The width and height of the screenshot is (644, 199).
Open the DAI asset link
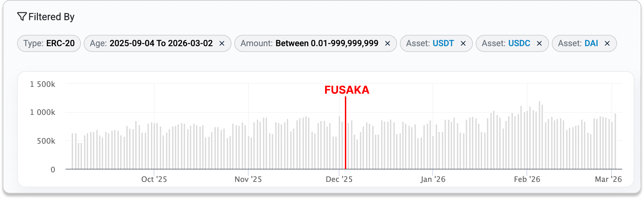click(591, 43)
